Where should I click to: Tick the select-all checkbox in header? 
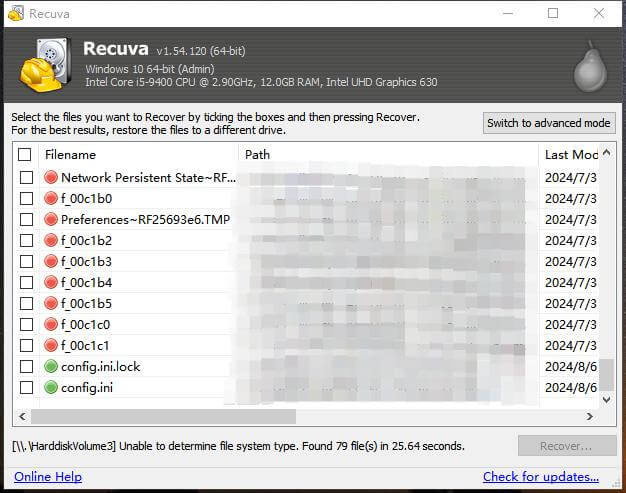tap(24, 154)
